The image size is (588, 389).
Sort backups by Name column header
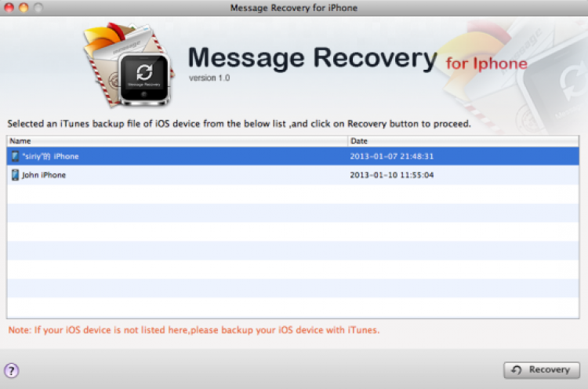(177, 141)
